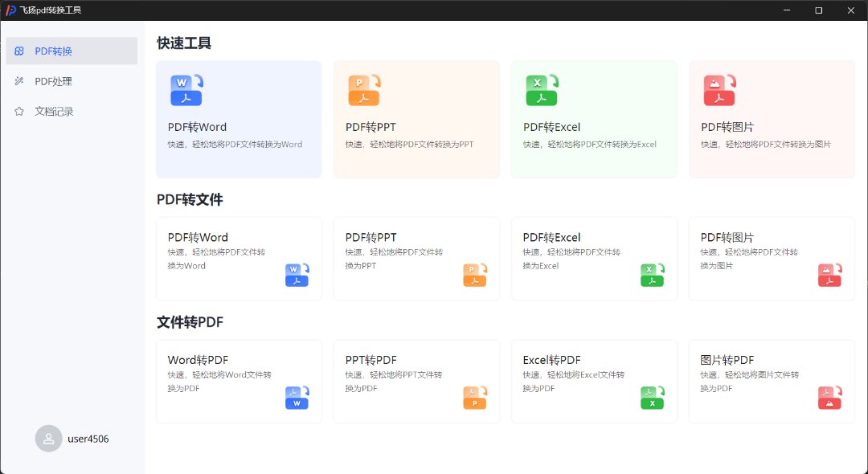Click the green Excel icon in PDF转文件 section

pos(652,275)
